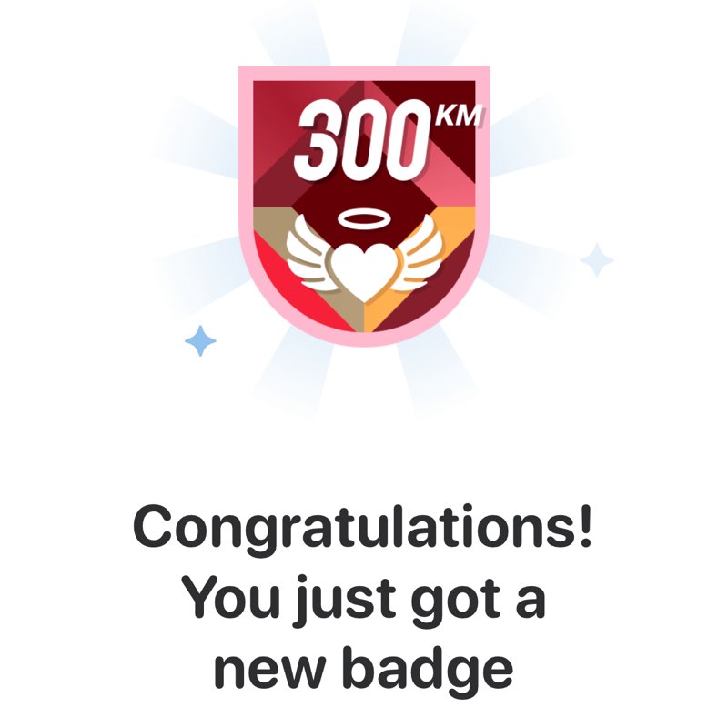Tap the bright blue sparkle star
This screenshot has width=728, height=728.
click(200, 340)
